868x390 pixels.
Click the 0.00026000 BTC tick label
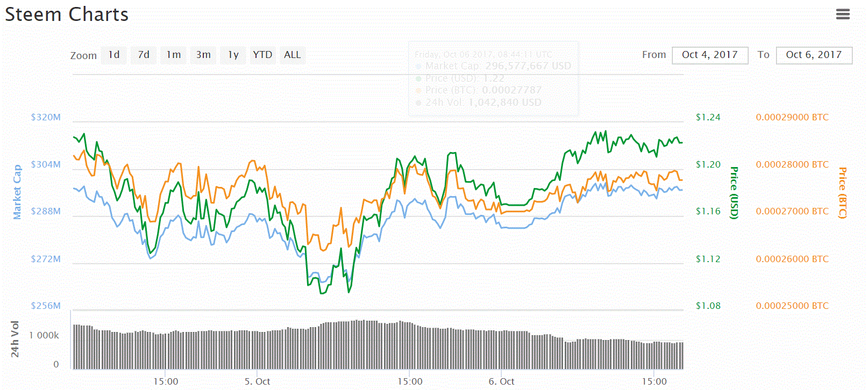tap(792, 259)
